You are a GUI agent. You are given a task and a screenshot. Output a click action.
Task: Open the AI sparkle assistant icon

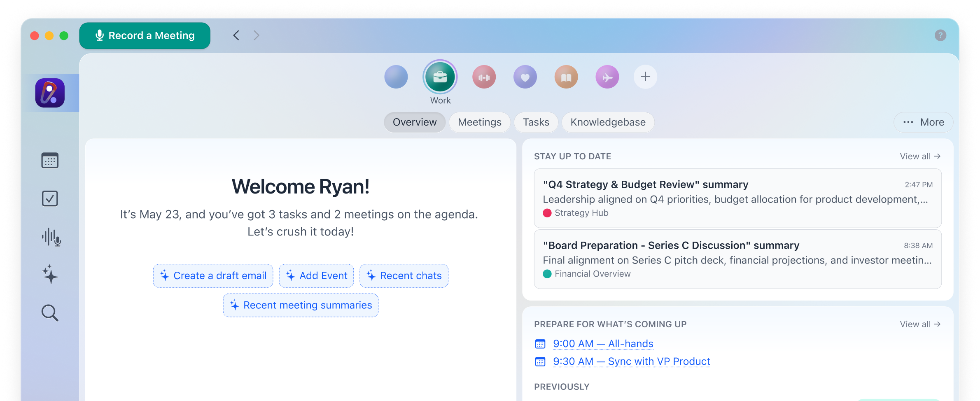[x=50, y=274]
